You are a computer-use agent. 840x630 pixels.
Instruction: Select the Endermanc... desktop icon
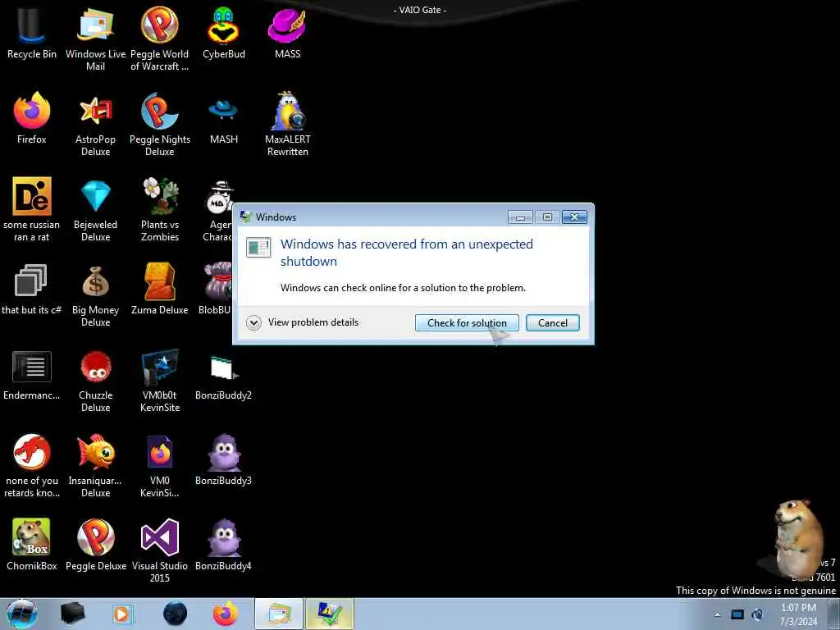click(x=32, y=375)
